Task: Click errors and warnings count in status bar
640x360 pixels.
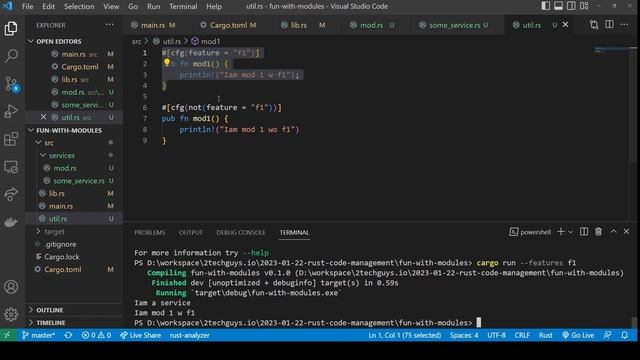Action: (96, 335)
